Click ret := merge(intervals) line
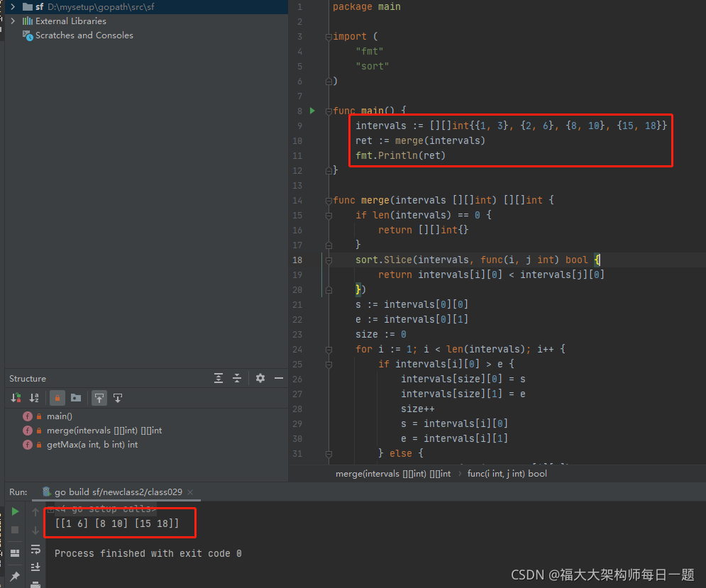The width and height of the screenshot is (706, 588). [x=420, y=141]
